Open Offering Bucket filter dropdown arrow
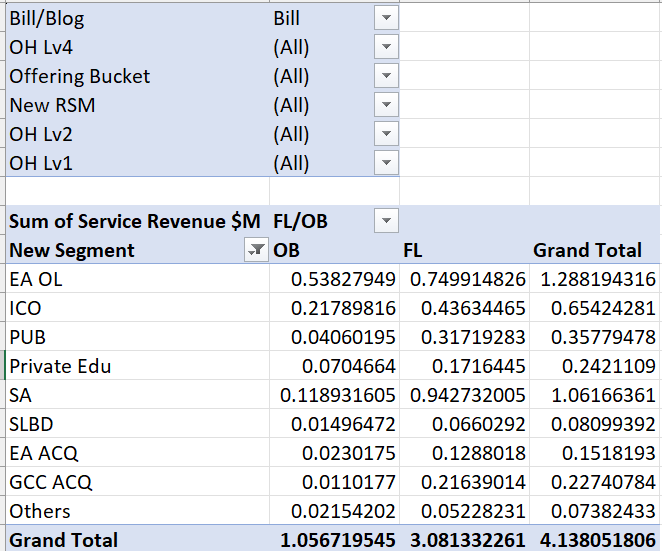Screen dimensions: 662x551 (386, 76)
